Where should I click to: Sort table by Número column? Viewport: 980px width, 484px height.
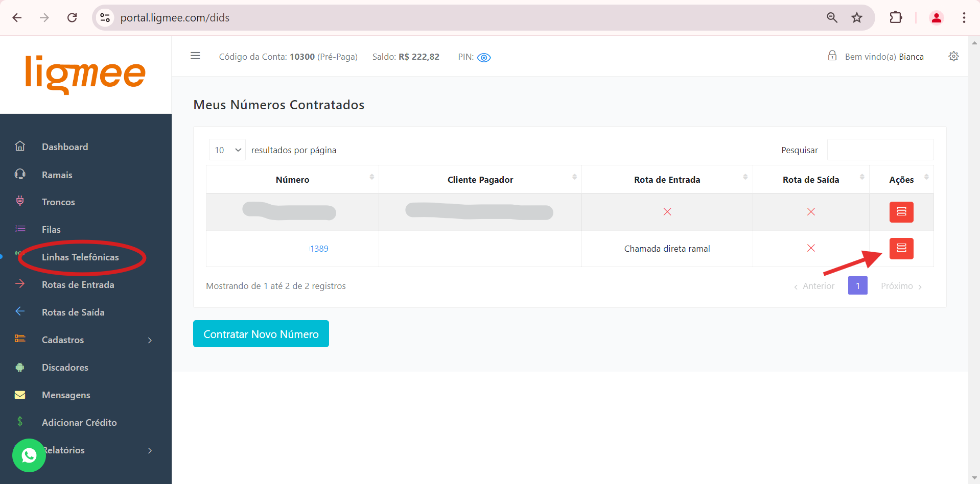[292, 180]
